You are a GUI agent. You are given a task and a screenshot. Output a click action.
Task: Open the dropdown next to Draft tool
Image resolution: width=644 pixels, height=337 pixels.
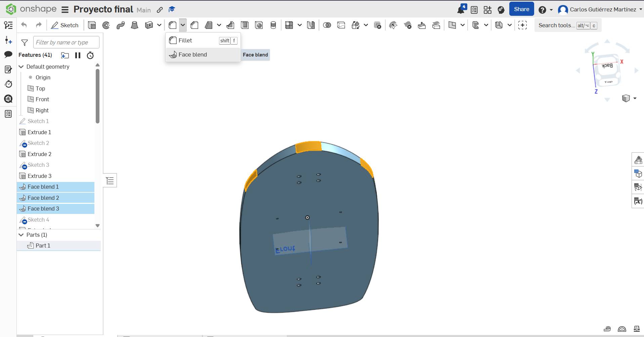219,25
